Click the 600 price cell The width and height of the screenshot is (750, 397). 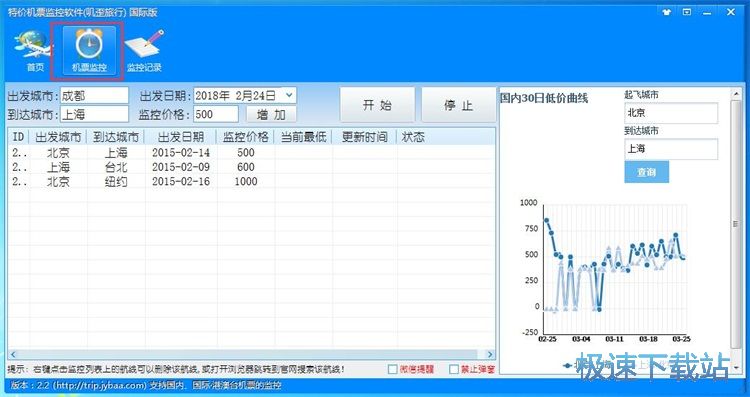246,167
